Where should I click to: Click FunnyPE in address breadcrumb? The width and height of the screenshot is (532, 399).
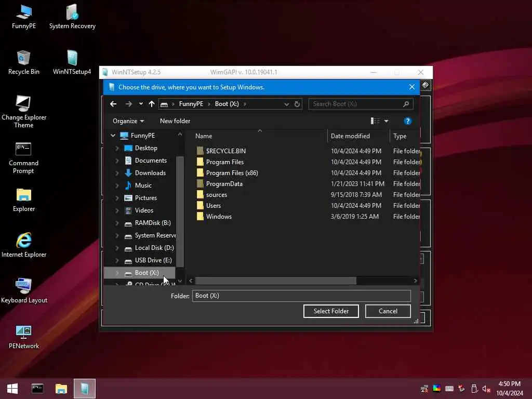[x=191, y=104]
